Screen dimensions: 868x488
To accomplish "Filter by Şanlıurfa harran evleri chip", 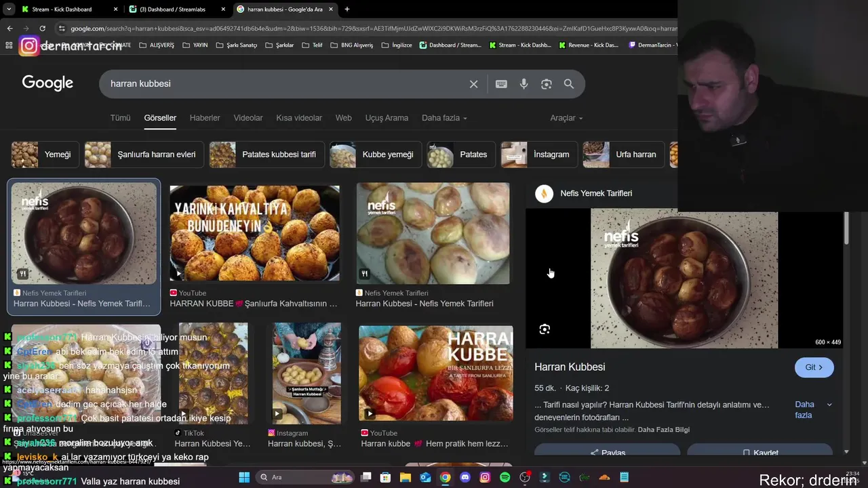I will click(x=144, y=155).
